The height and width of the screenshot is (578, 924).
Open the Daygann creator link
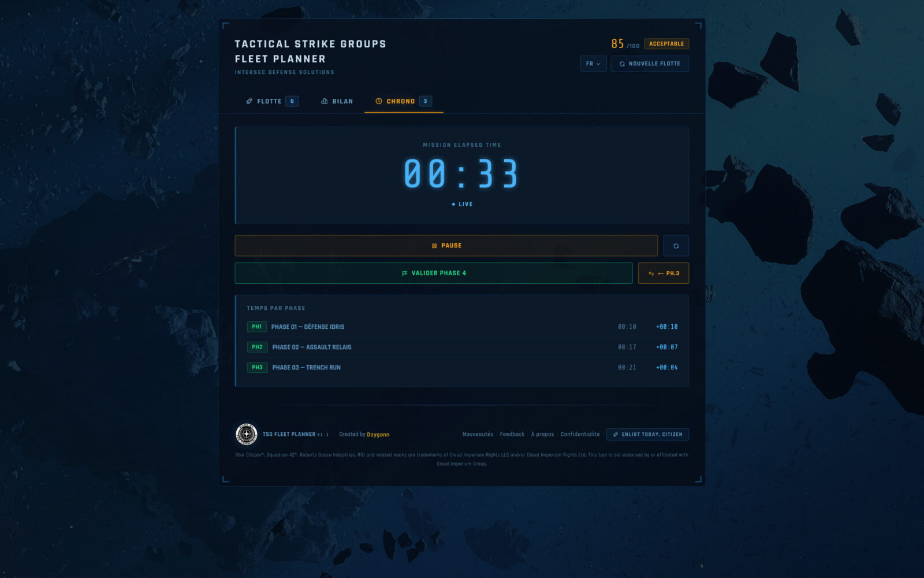(378, 435)
